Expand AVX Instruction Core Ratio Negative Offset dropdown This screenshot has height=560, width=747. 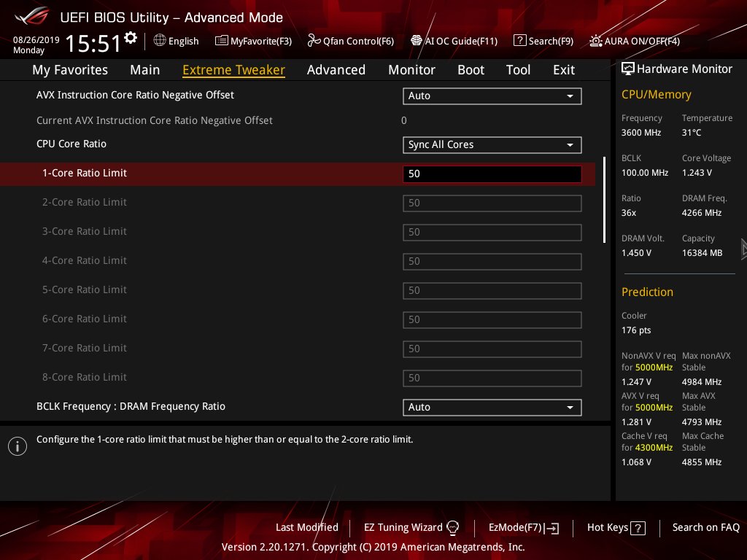point(492,96)
